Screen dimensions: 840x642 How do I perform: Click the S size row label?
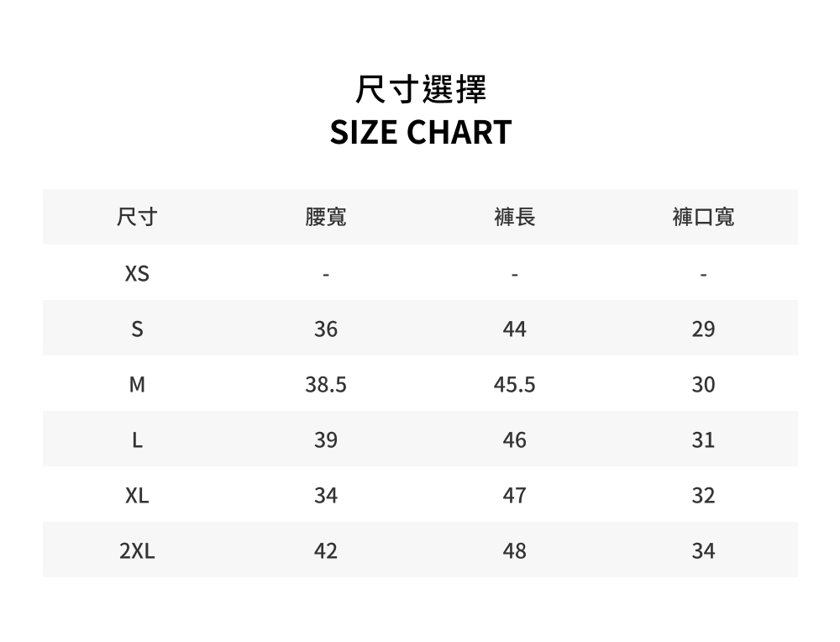pyautogui.click(x=137, y=329)
